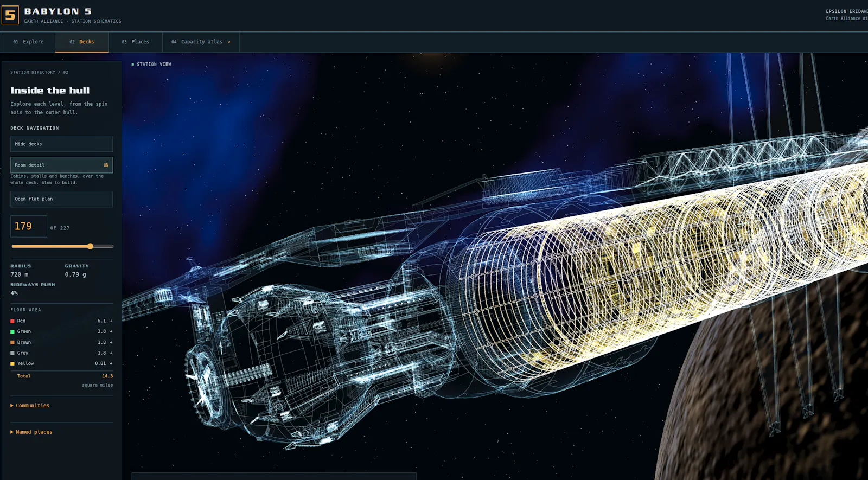Click the Babylon 5 logo icon
This screenshot has height=480, width=868.
pos(10,15)
